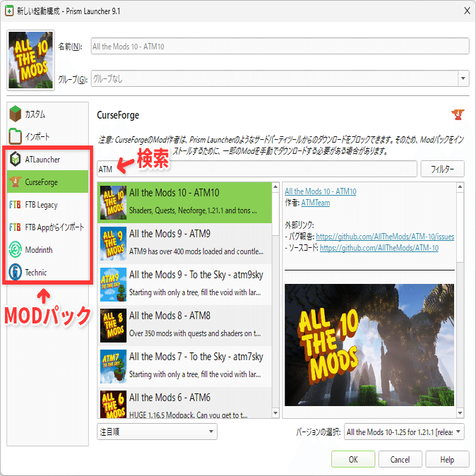The height and width of the screenshot is (476, 476).
Task: Click the ATM search input field
Action: 257,169
